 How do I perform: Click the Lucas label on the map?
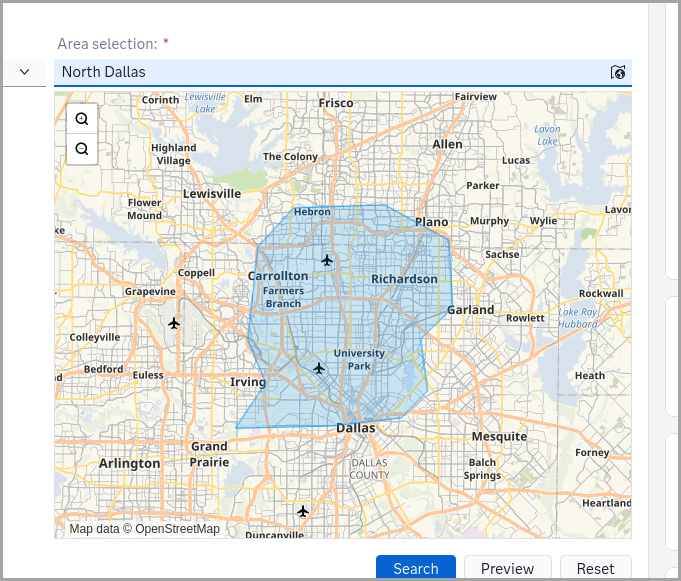click(516, 160)
